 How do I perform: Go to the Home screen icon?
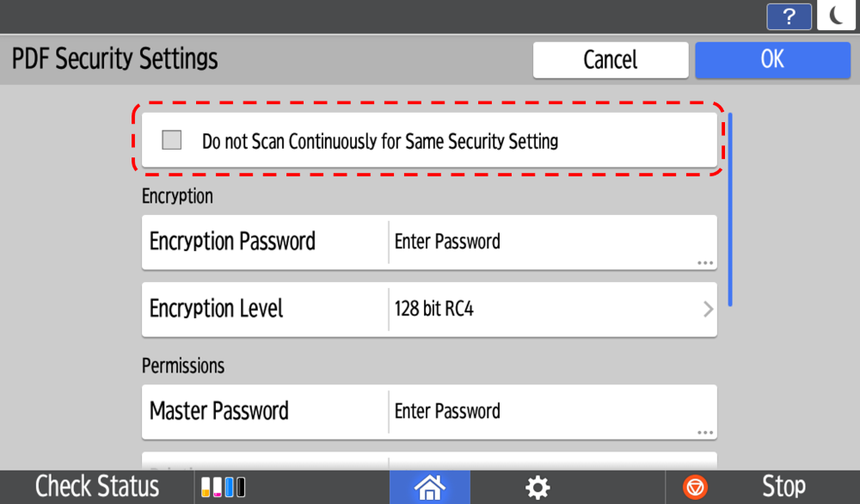tap(429, 488)
